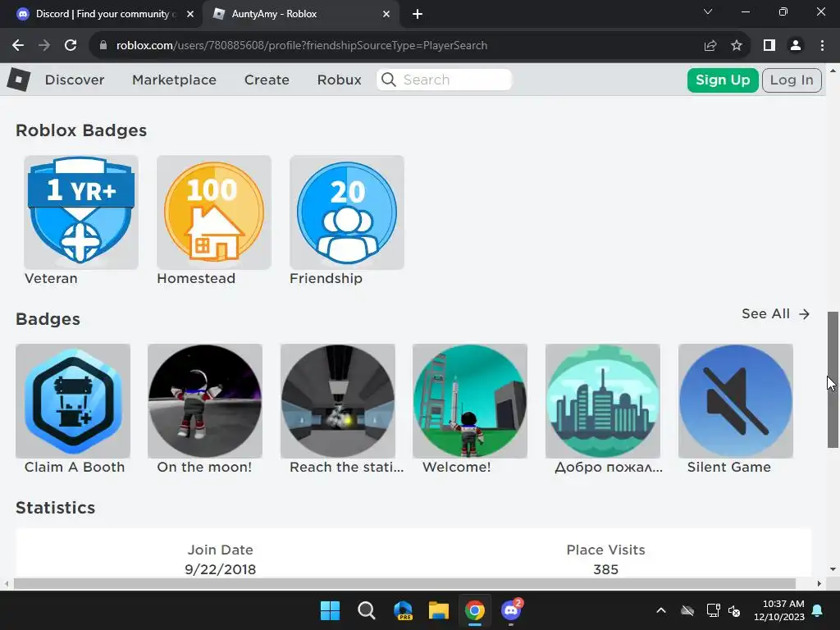
Task: View the Silent Game muted speaker badge
Action: coord(736,400)
